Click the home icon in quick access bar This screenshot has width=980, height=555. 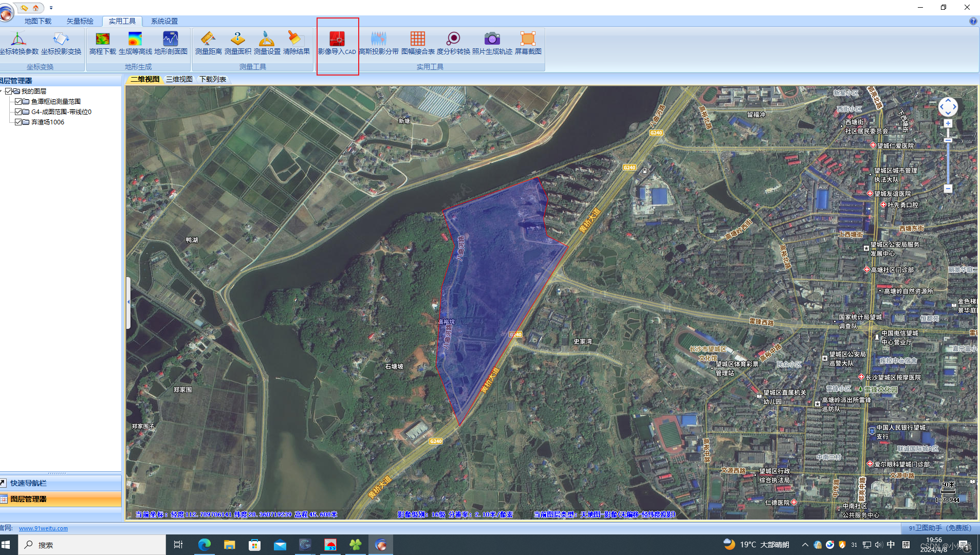(x=35, y=8)
